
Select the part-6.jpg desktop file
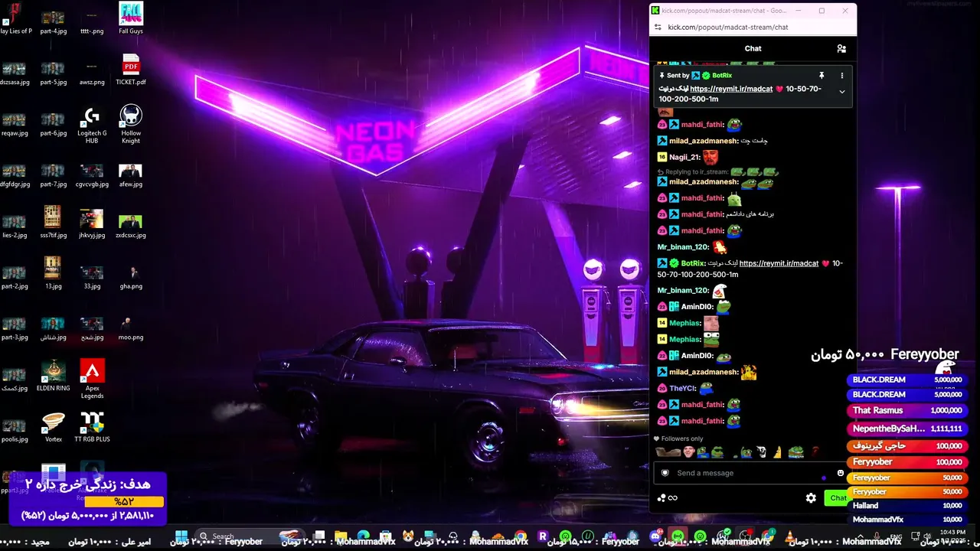[53, 125]
